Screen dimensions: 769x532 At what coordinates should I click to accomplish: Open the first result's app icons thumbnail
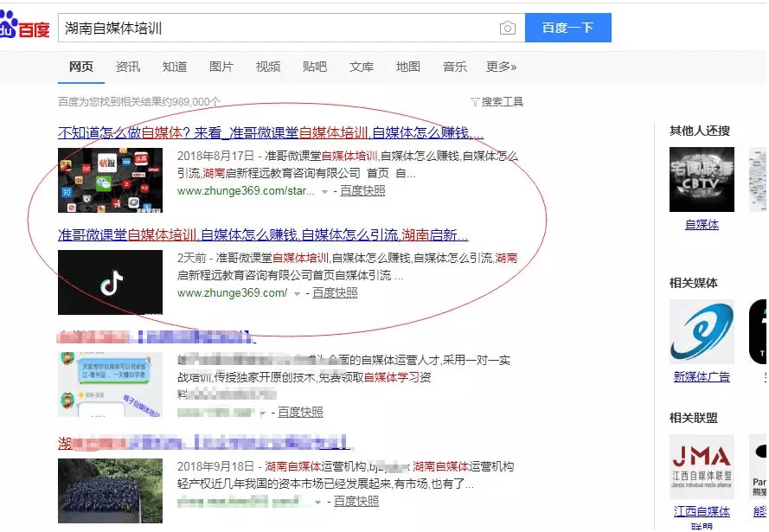[x=110, y=180]
